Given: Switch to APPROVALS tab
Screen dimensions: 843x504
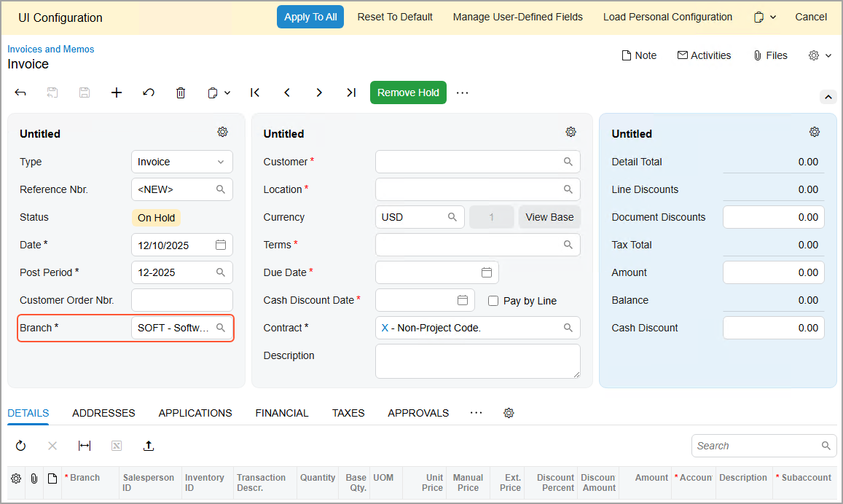Looking at the screenshot, I should [x=418, y=413].
